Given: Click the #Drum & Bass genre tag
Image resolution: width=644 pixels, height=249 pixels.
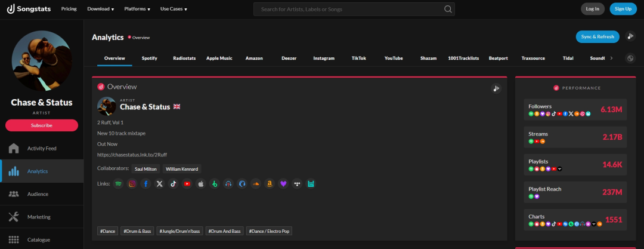Looking at the screenshot, I should 137,231.
